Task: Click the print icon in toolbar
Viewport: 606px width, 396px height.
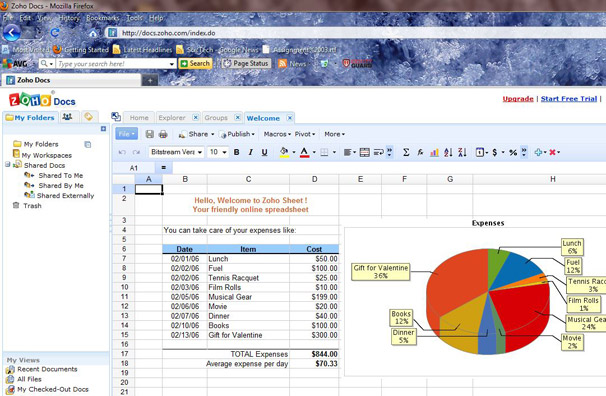Action: point(163,134)
